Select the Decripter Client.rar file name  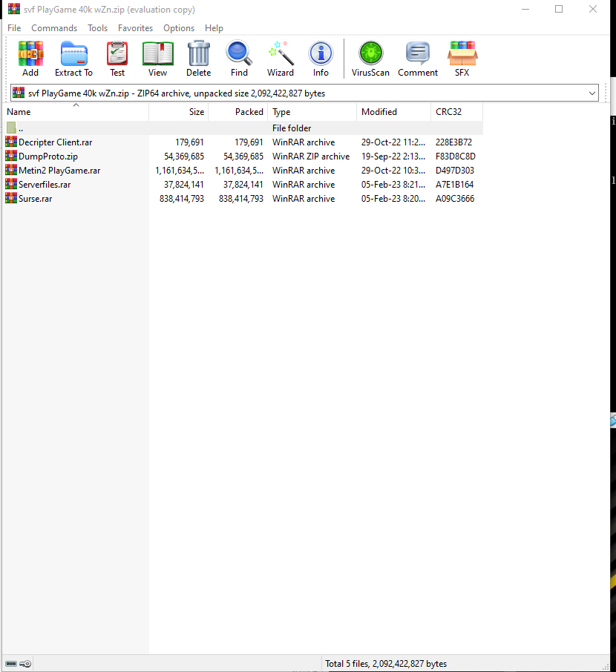(56, 142)
